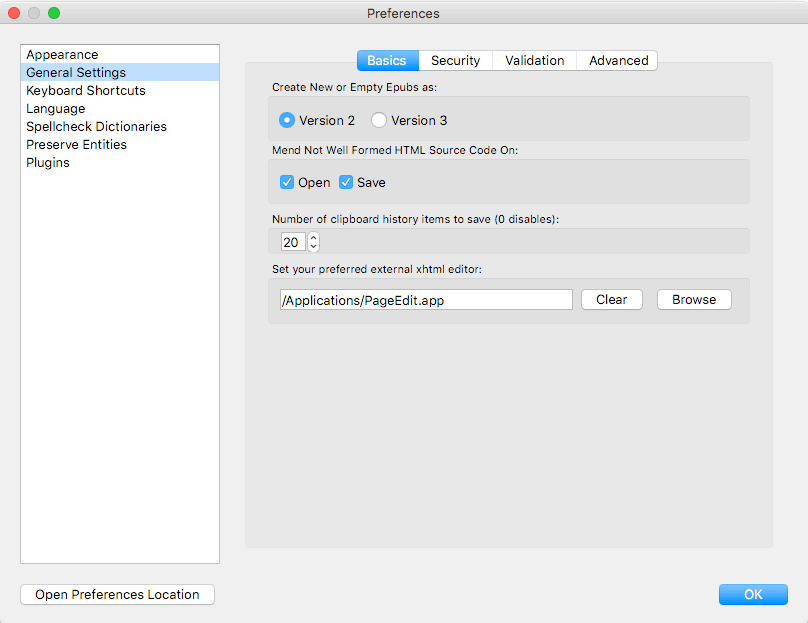Click the clipboard history stepper arrows
This screenshot has width=808, height=623.
(313, 242)
